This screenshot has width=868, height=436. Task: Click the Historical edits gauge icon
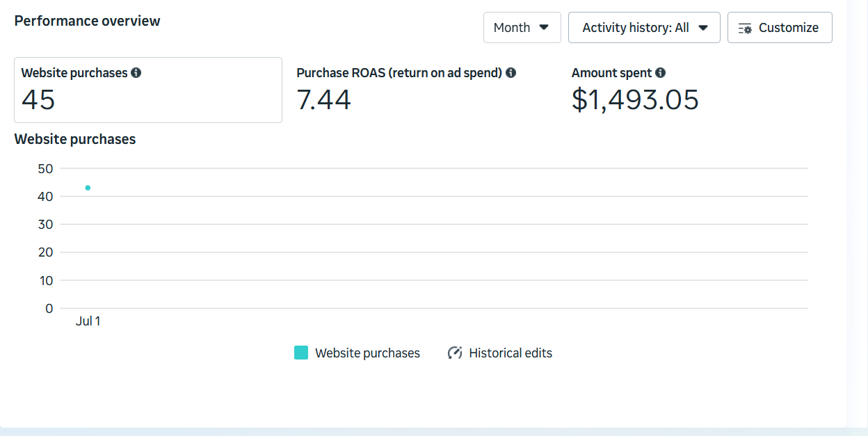[x=455, y=353]
